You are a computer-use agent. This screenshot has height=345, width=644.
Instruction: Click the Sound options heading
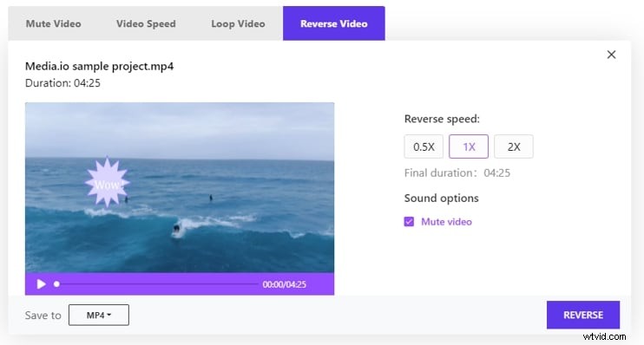point(442,199)
